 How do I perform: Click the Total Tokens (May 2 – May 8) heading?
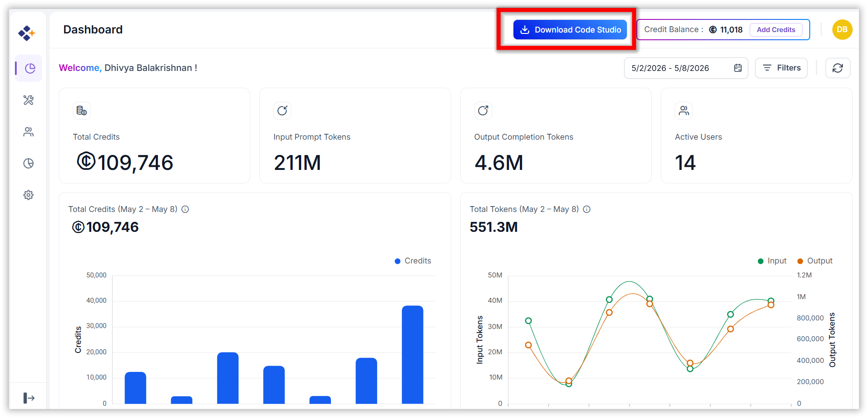[x=524, y=209]
